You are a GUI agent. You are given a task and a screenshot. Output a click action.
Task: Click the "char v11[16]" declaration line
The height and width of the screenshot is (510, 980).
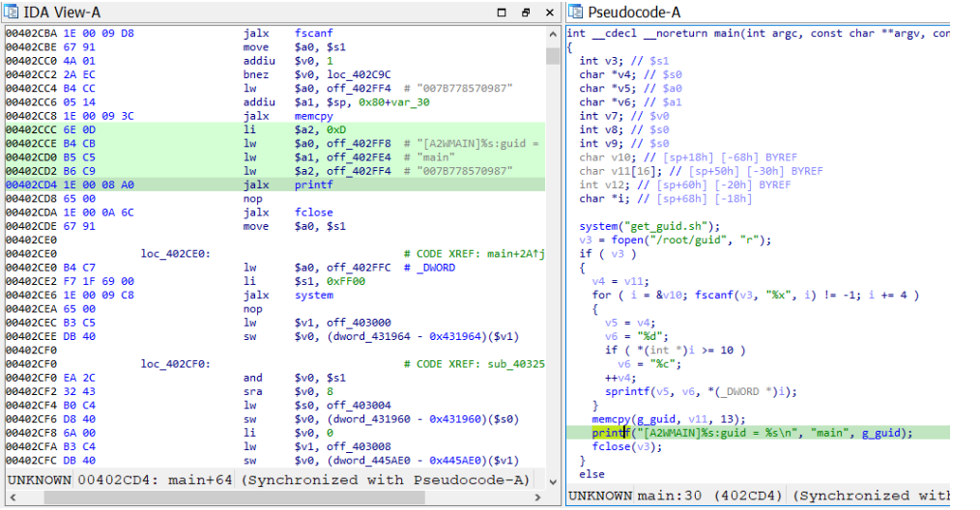pos(702,171)
